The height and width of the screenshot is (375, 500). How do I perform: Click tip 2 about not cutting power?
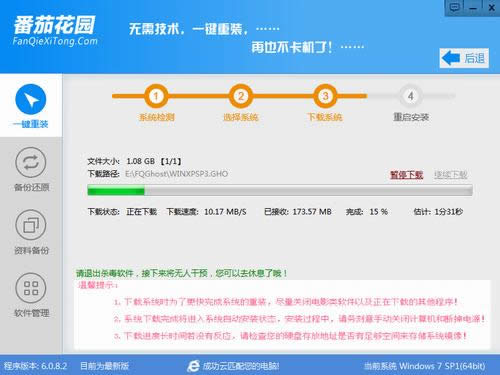[299, 319]
